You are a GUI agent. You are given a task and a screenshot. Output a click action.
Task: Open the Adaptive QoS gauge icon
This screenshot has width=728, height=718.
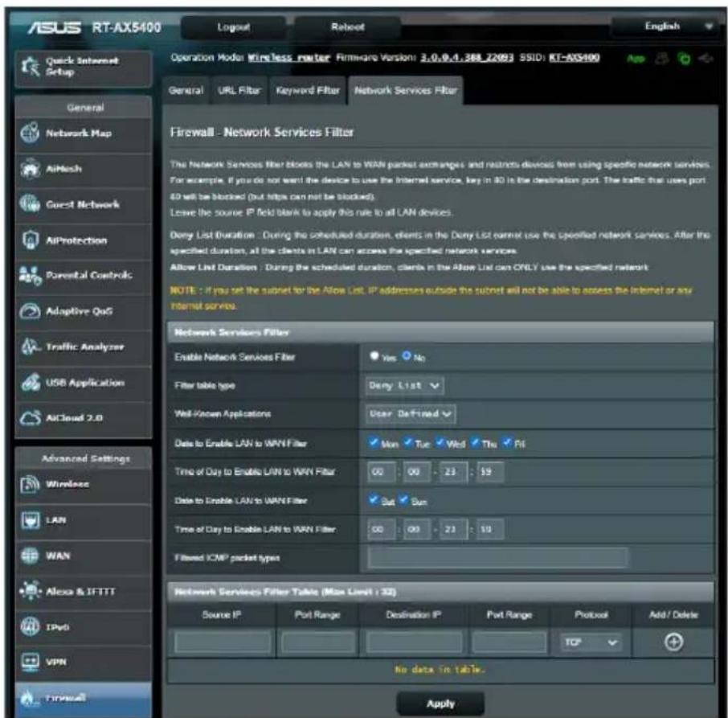click(x=31, y=311)
